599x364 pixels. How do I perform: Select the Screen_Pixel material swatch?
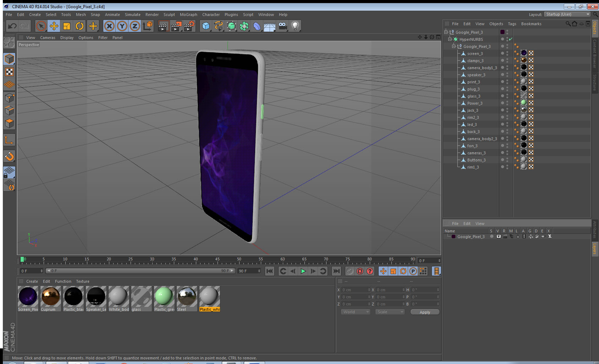pos(28,299)
